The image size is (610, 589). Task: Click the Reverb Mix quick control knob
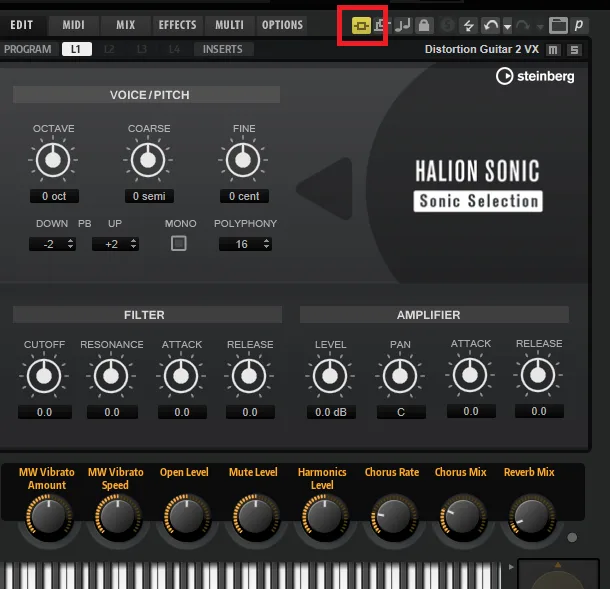[x=531, y=517]
